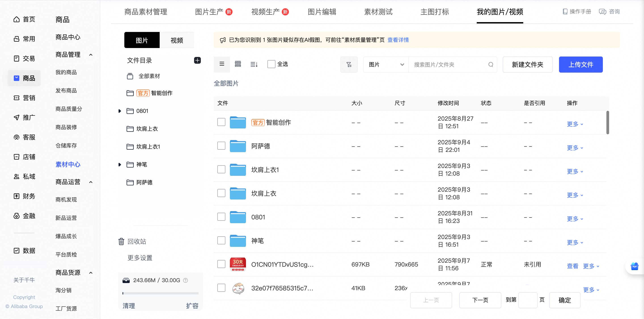Go to 下一页 page button
644x319 pixels.
point(480,300)
